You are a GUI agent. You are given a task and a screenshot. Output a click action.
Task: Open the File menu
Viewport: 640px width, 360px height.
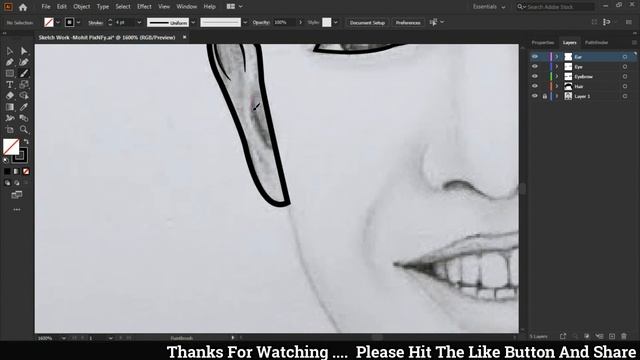coord(46,7)
